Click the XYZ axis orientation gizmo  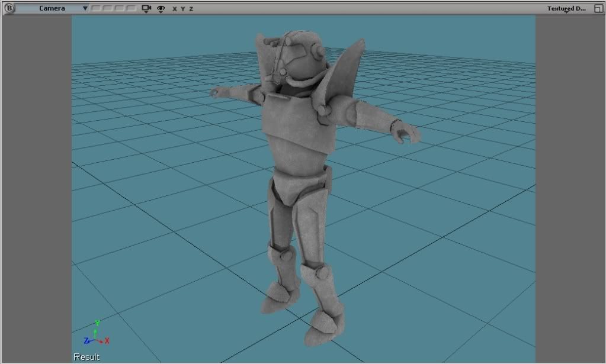97,333
